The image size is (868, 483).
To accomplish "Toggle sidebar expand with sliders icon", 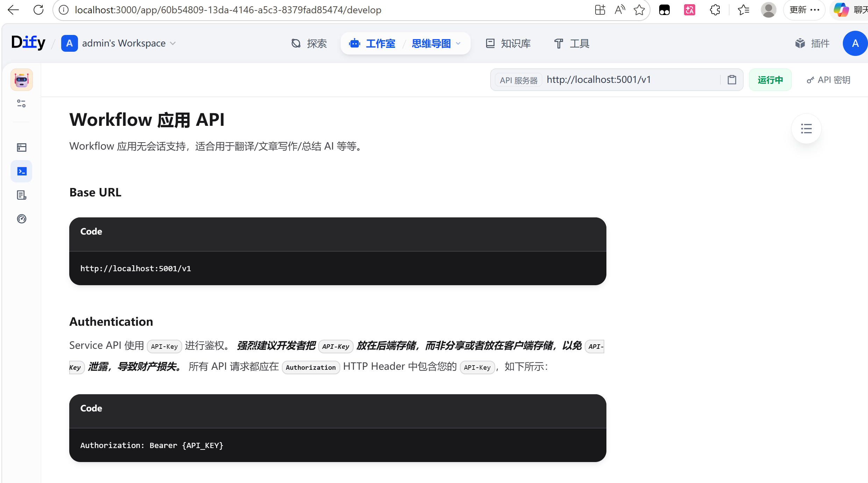I will [21, 103].
